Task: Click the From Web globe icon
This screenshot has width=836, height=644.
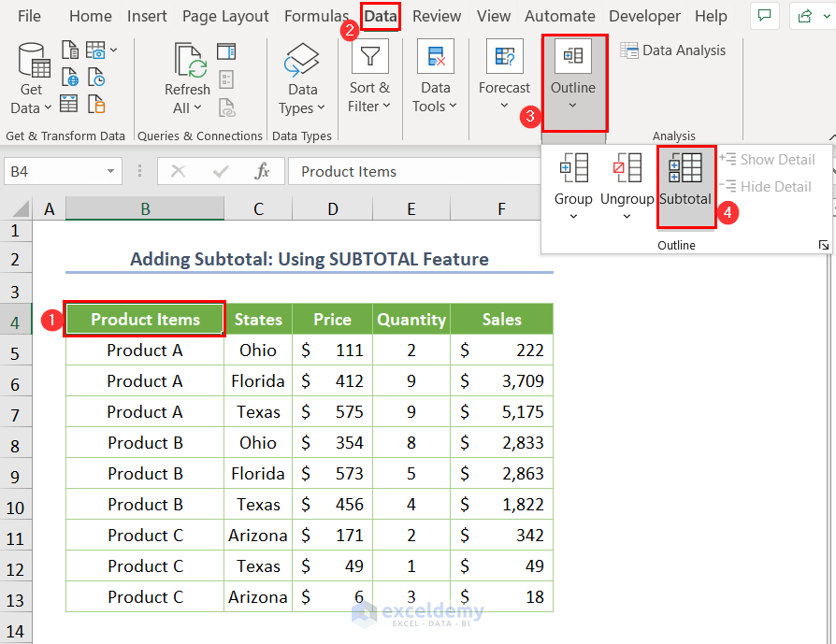Action: click(x=70, y=77)
